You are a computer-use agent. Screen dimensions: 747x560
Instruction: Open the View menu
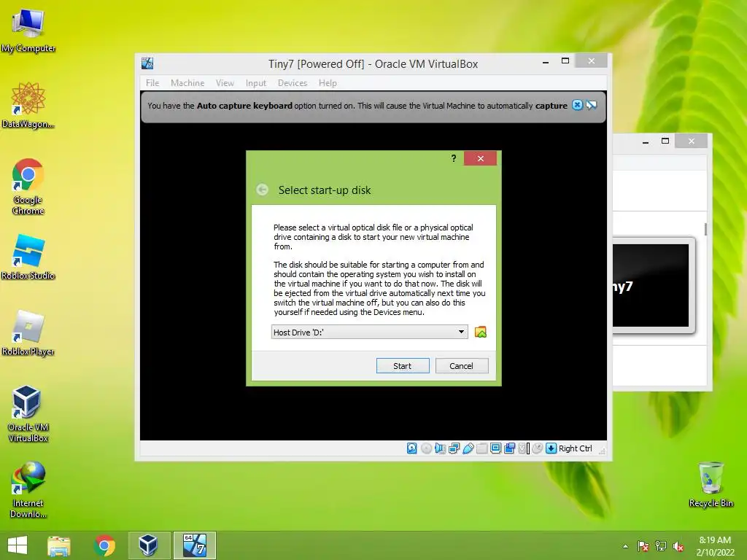(x=225, y=83)
